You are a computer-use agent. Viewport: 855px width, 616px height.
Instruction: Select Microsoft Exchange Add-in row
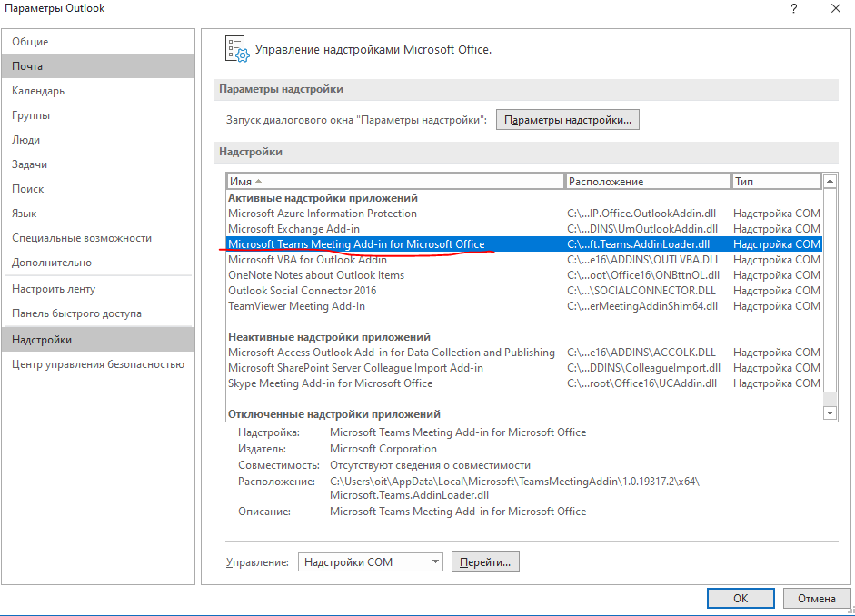click(524, 229)
